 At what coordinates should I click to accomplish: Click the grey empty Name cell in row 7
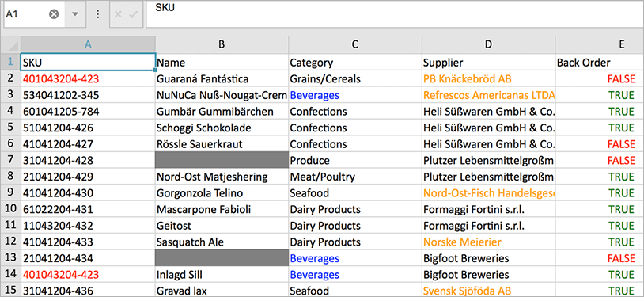(x=222, y=160)
